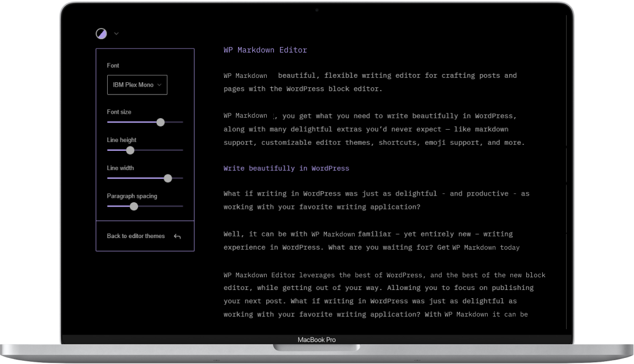
Task: Click line starting 'along with many delightful extras'
Action: (x=366, y=129)
